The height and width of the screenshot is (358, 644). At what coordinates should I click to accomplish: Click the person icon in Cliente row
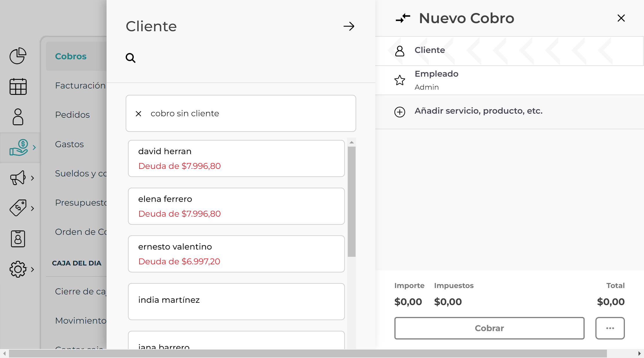(x=400, y=51)
